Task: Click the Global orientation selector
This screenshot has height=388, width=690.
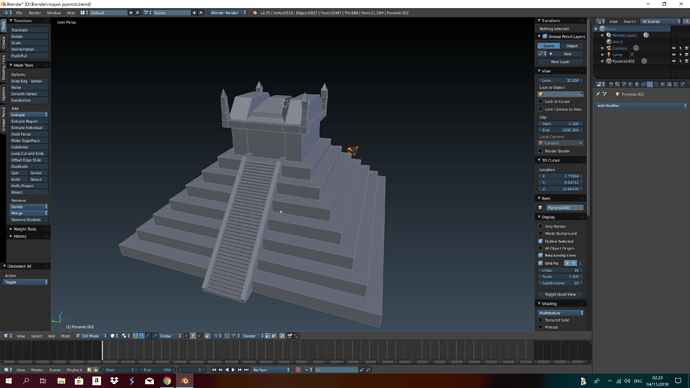Action: tap(169, 336)
